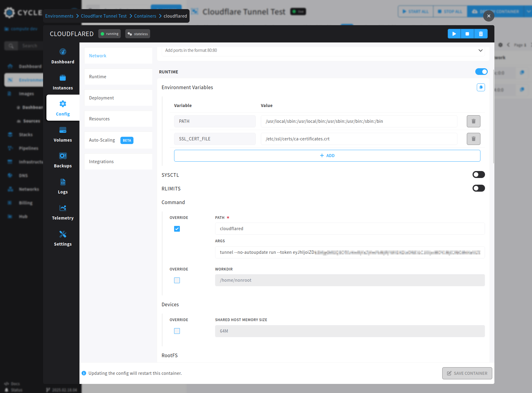
Task: Click the SSL_CERT_FILE variable name field
Action: click(x=215, y=139)
